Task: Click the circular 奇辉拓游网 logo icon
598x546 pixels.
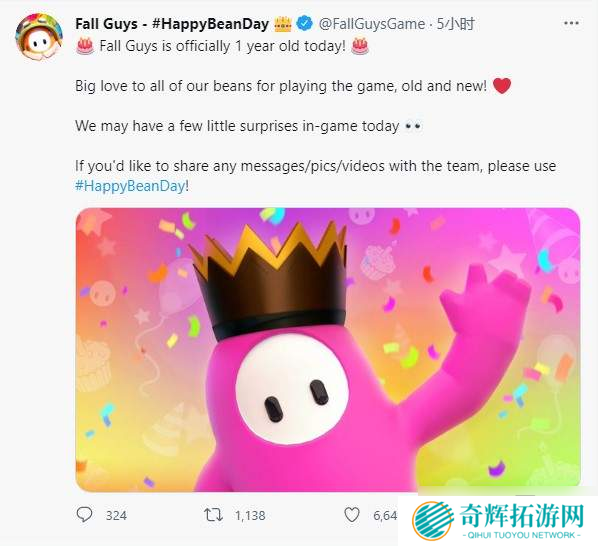Action: click(x=432, y=521)
